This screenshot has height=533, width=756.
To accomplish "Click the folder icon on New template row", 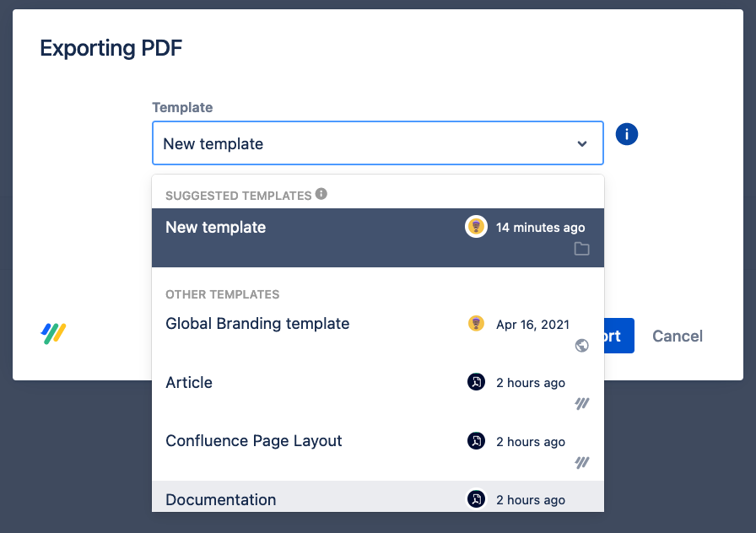I will (x=581, y=249).
